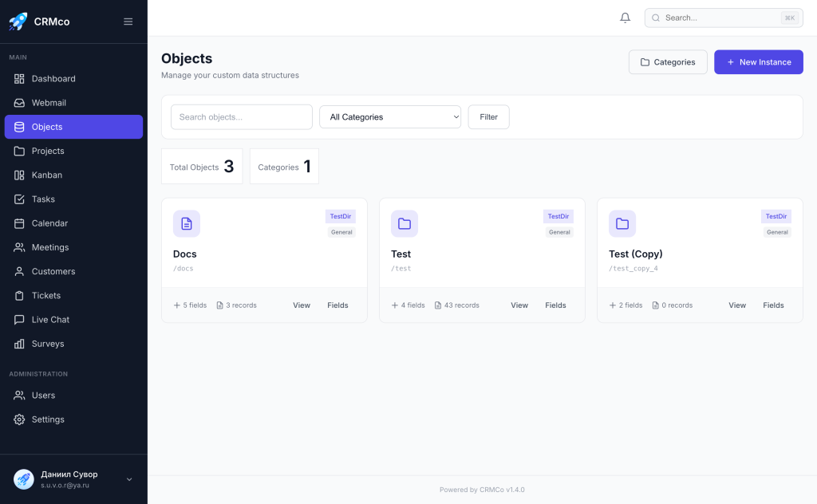Click the CRMco rocket logo
The width and height of the screenshot is (817, 504).
click(x=18, y=22)
